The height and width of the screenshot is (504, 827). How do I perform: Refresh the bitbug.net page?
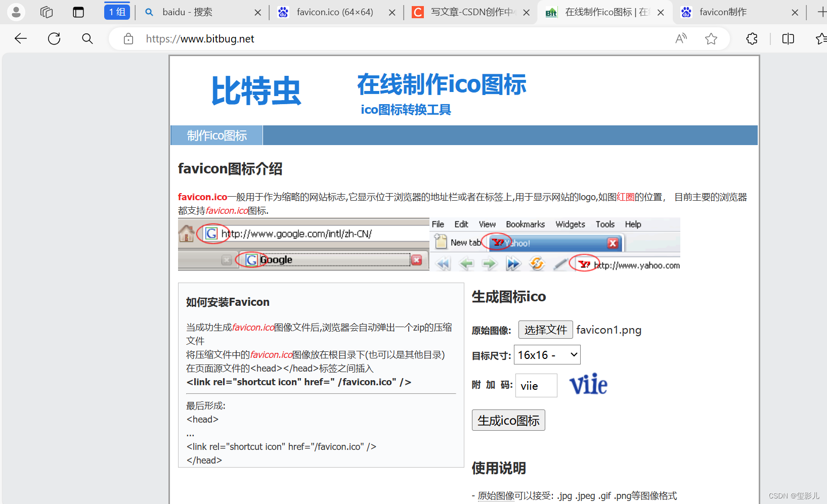click(54, 38)
